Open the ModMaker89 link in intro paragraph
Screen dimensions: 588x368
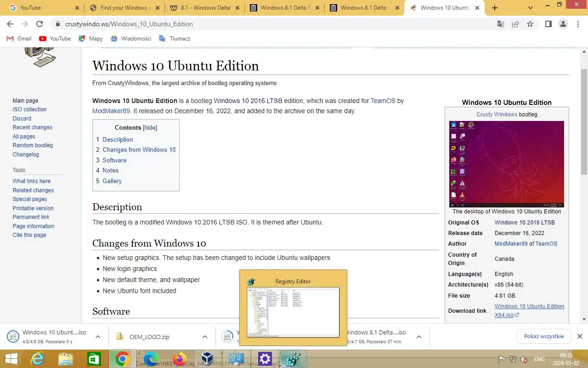click(x=111, y=111)
